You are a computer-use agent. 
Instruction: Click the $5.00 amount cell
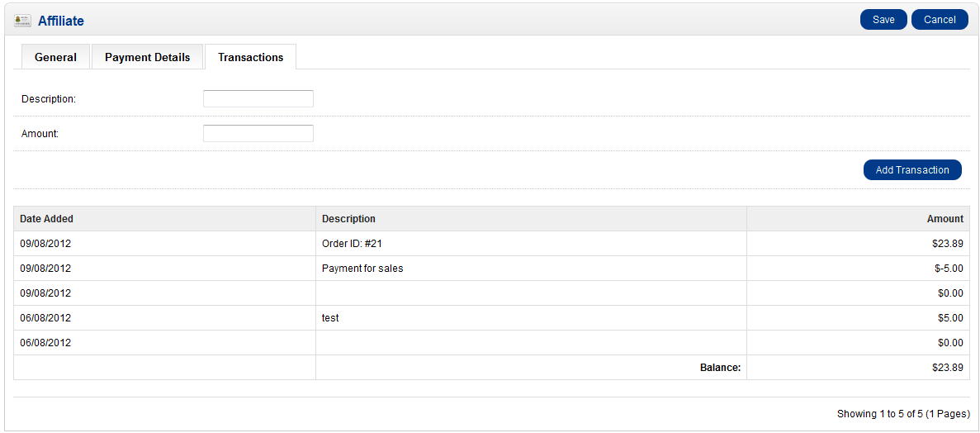949,318
